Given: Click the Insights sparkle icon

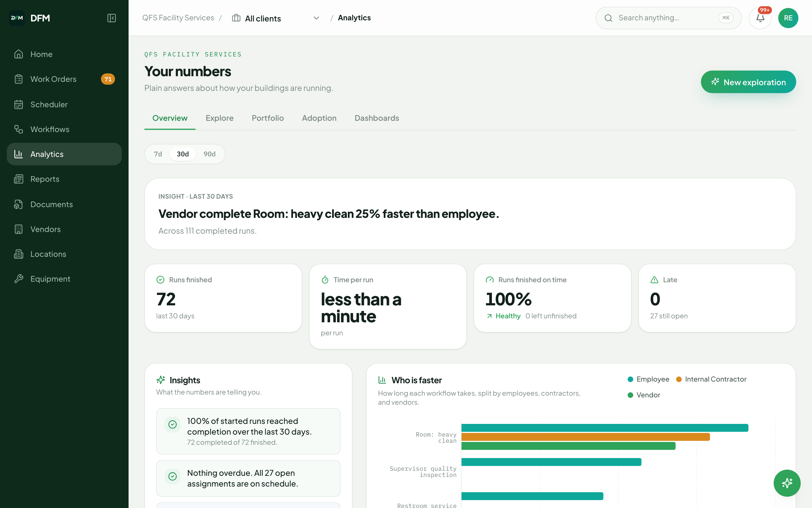Looking at the screenshot, I should click(x=161, y=380).
